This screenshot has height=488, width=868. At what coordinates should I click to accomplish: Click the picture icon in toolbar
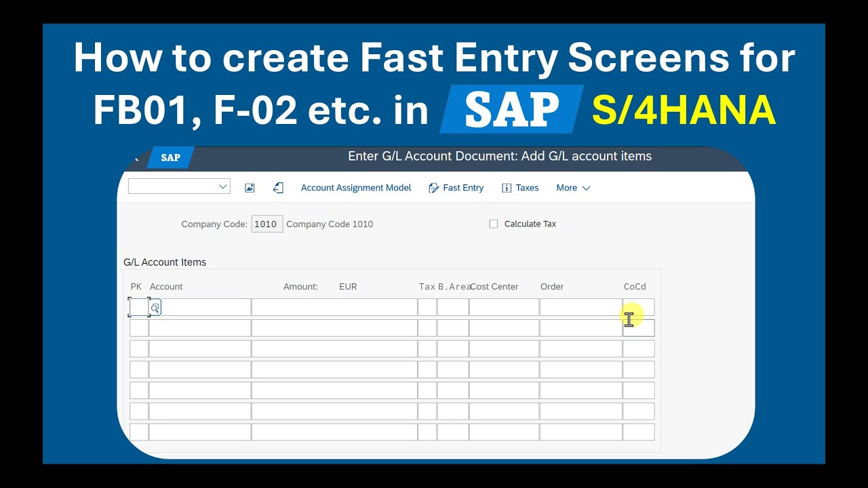pyautogui.click(x=250, y=188)
